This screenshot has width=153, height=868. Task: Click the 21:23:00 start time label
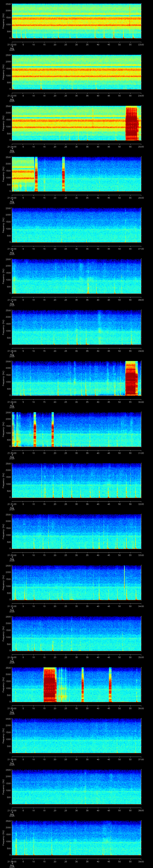click(x=12, y=96)
